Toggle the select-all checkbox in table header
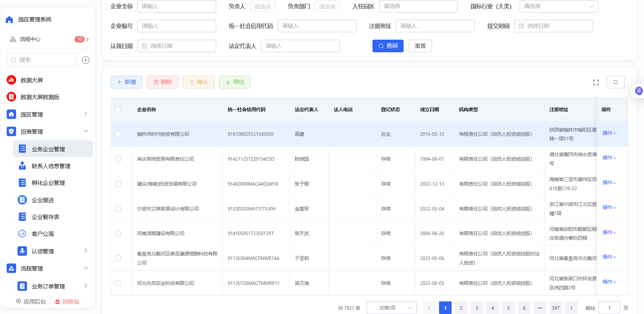Screen dimensions: 644x314 tap(118, 109)
